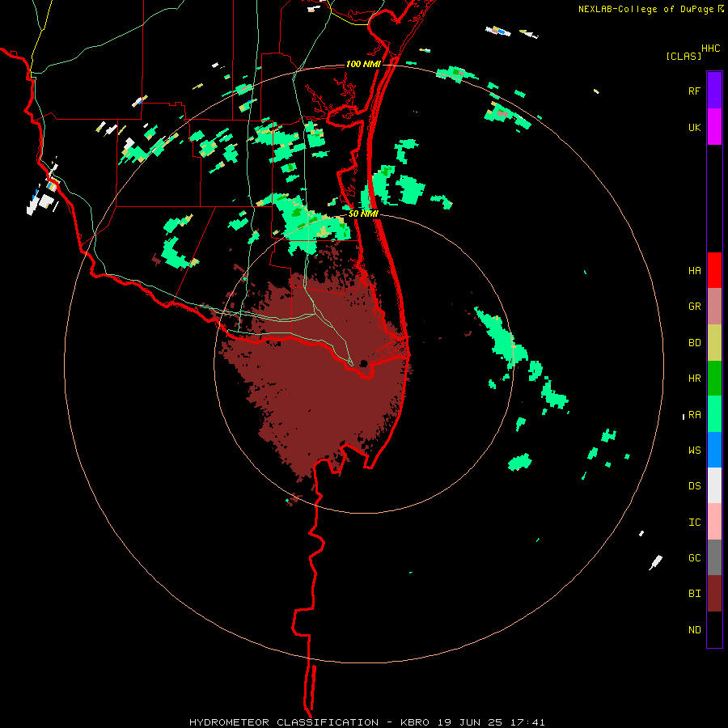The image size is (728, 728).
Task: Click the black radar site dot at center
Action: click(x=364, y=363)
